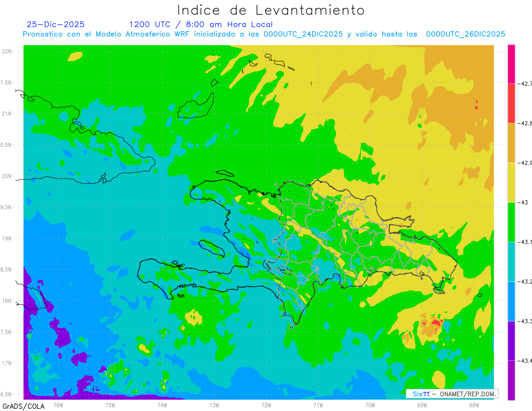Click the magenta swatch in the color legend

click(511, 64)
